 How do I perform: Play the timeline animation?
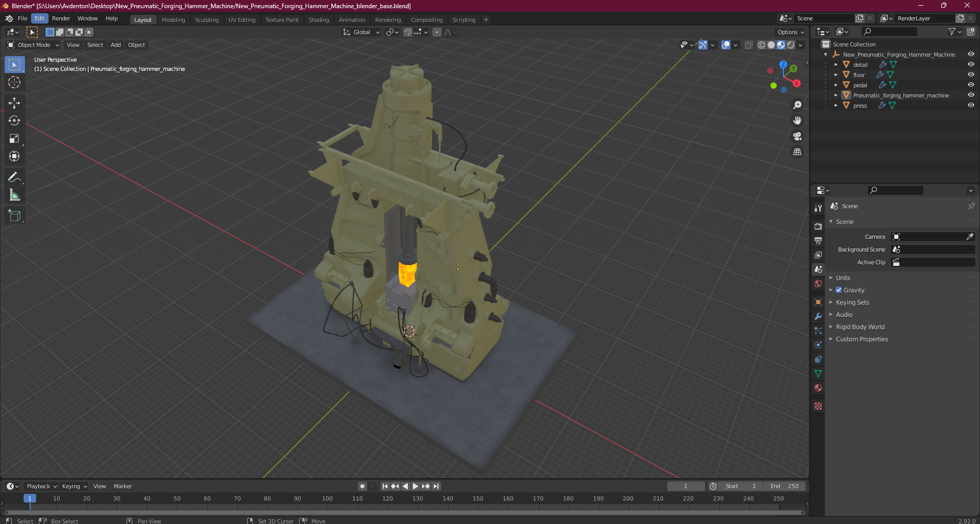click(415, 486)
